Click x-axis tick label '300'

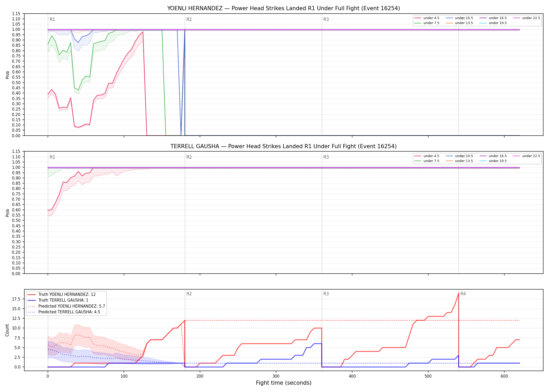click(x=276, y=376)
